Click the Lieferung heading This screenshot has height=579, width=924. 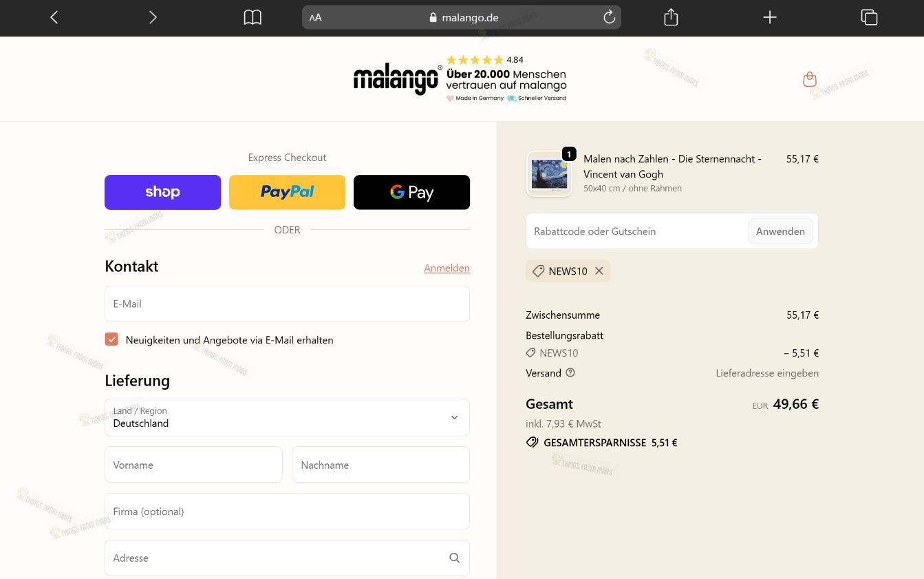click(x=137, y=381)
